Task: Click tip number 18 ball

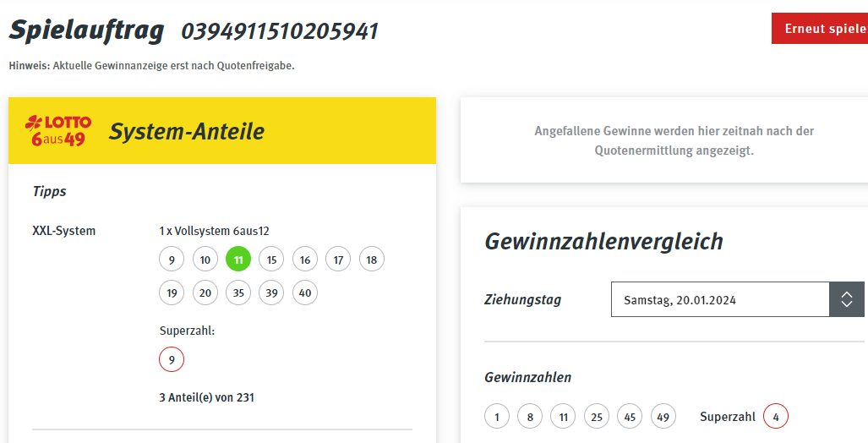Action: (x=371, y=260)
